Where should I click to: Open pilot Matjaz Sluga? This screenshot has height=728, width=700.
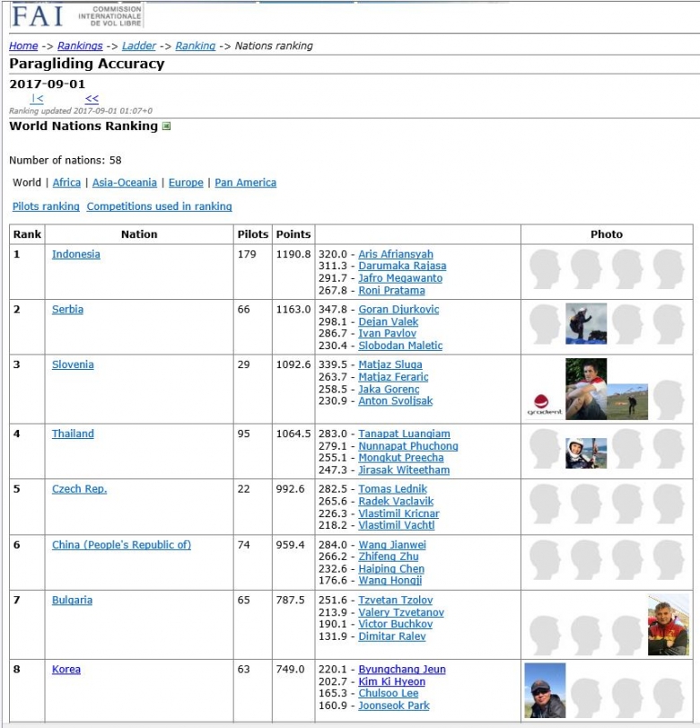pos(390,364)
